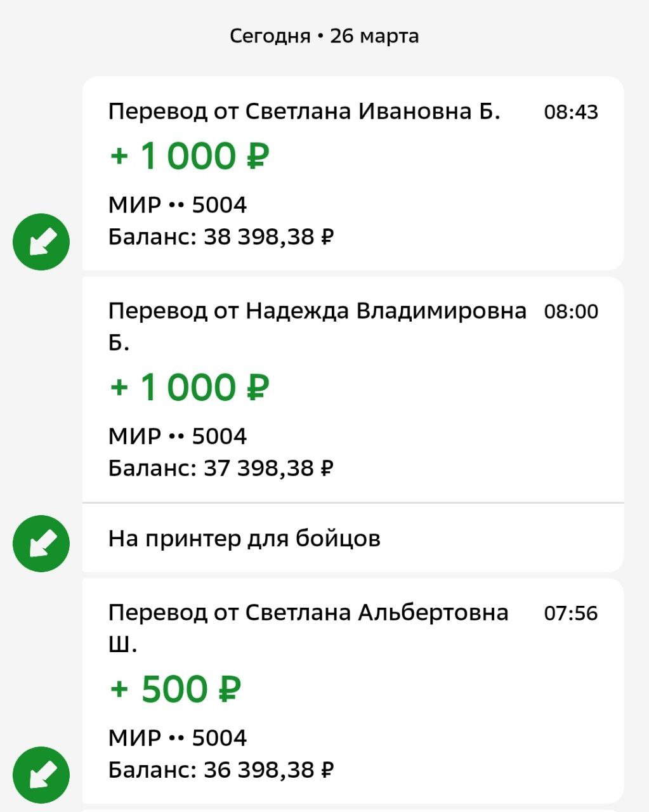Tap МИР •• 5004 card in second message

click(178, 436)
